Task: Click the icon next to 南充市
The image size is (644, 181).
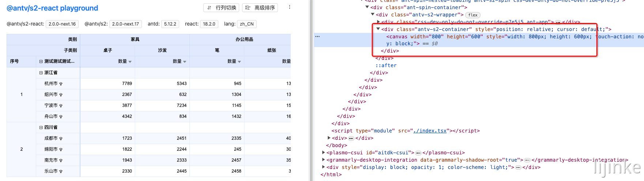Action: point(61,161)
